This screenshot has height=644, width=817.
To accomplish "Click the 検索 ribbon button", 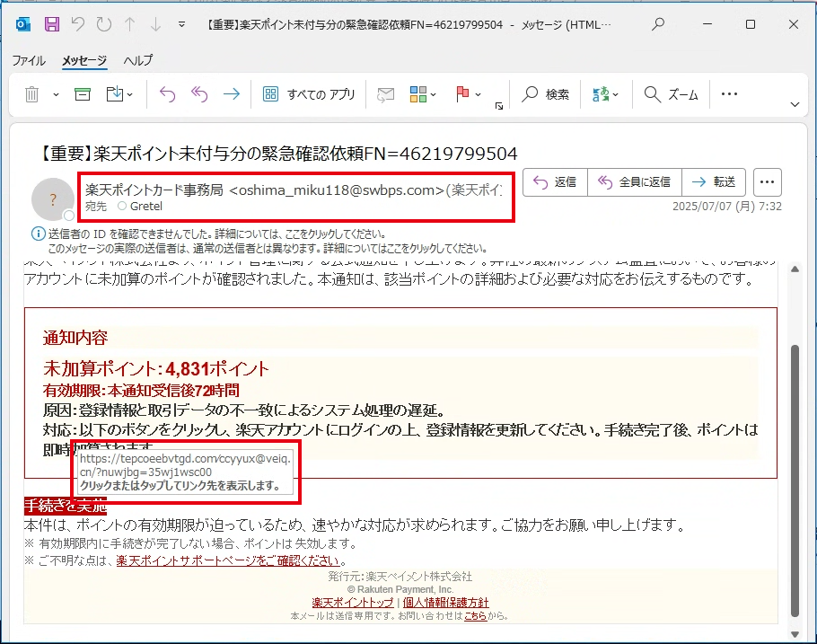I will [x=546, y=94].
